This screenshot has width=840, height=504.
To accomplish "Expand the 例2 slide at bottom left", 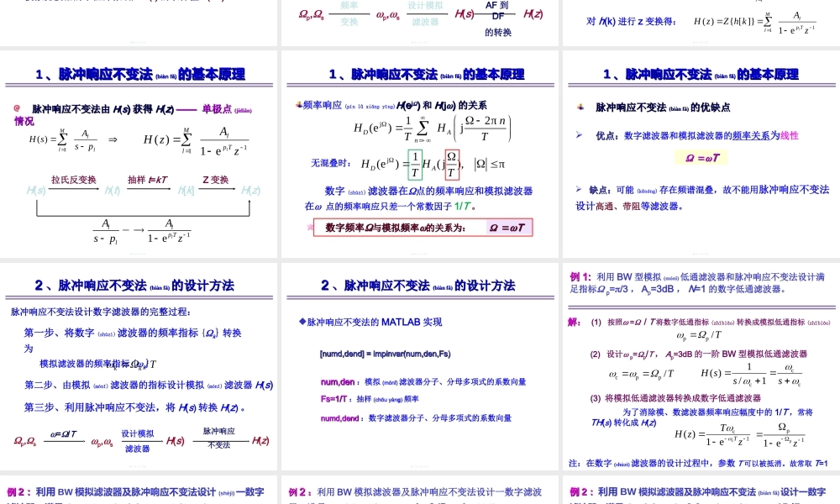I will [139, 491].
